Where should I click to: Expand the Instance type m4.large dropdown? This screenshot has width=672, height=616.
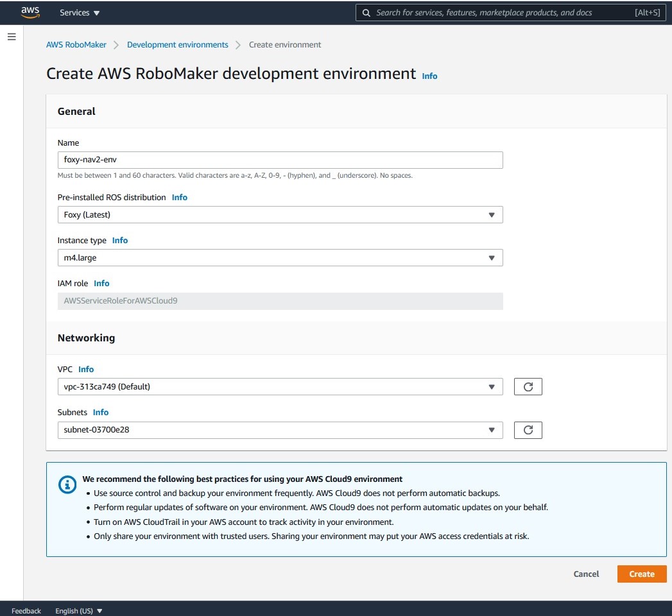click(x=280, y=258)
